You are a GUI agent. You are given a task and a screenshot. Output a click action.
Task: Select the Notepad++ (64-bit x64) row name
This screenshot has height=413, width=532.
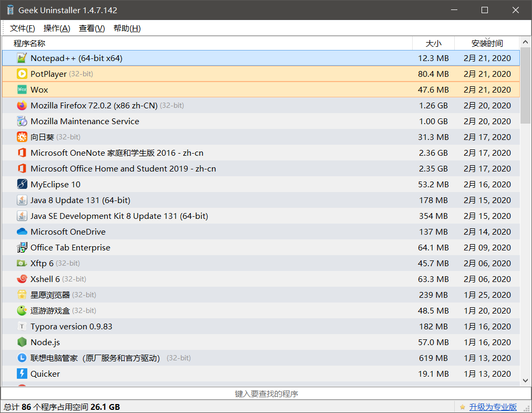[76, 58]
